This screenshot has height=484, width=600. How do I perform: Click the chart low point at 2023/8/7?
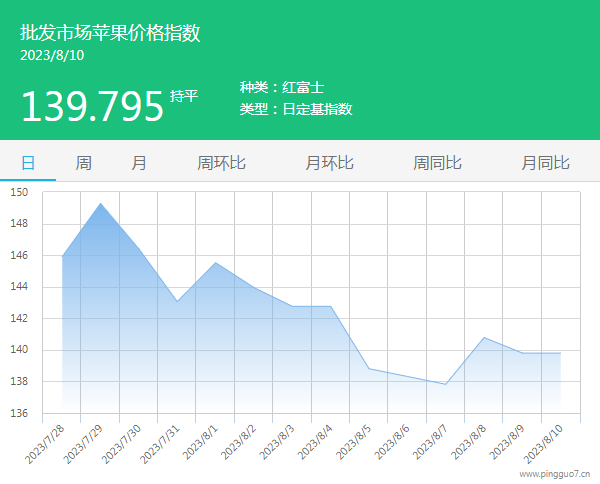(x=445, y=384)
